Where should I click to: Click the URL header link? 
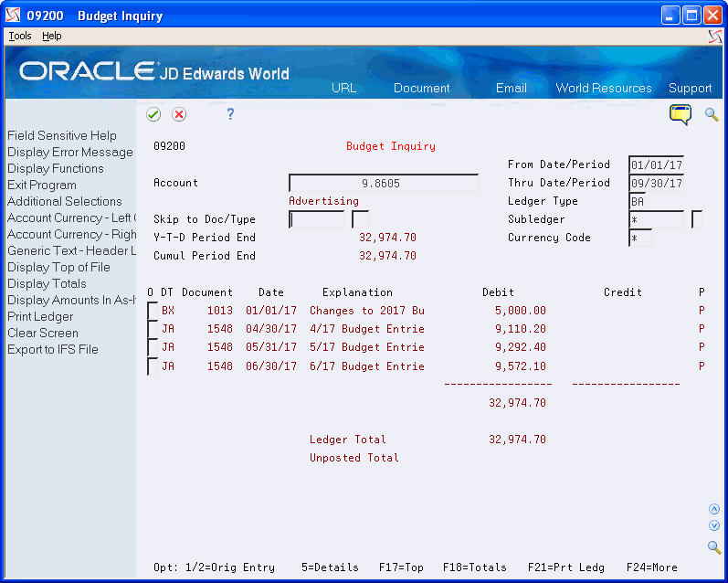(x=343, y=89)
